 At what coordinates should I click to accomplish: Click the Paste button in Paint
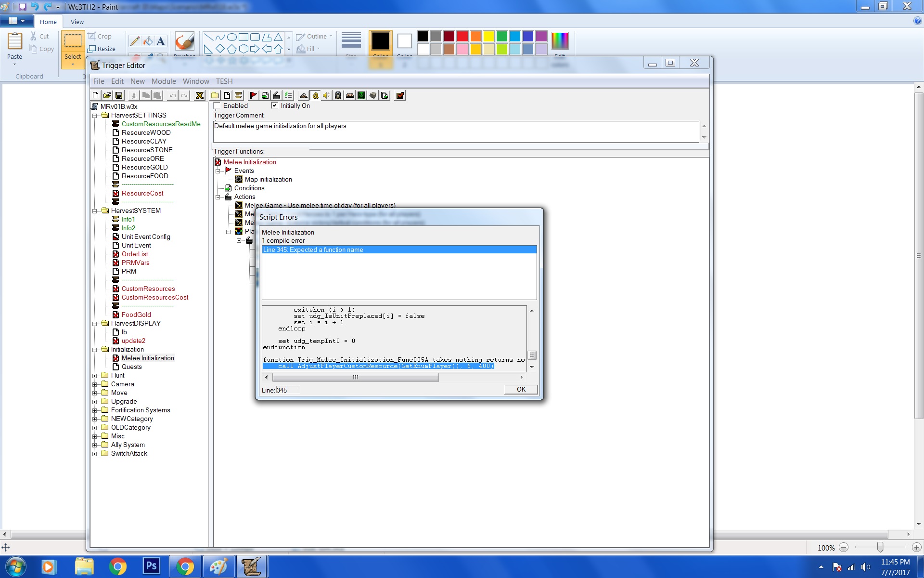[x=14, y=48]
